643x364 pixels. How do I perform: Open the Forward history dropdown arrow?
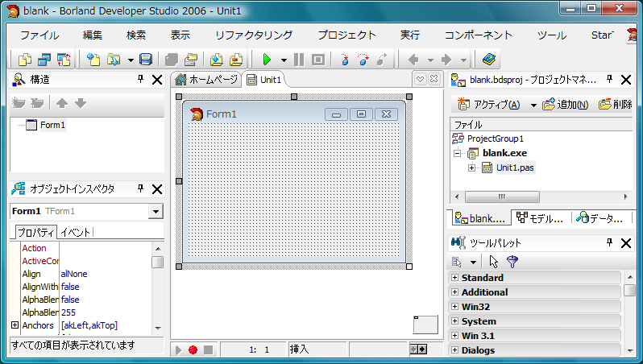coord(463,60)
